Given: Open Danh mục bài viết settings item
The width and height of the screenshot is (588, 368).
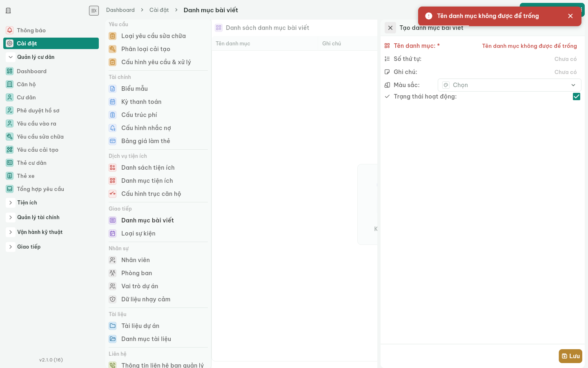Looking at the screenshot, I should 158,220.
